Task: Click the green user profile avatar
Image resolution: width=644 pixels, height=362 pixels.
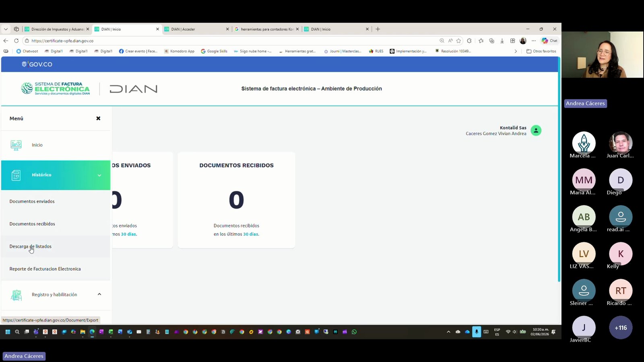Action: (x=536, y=130)
